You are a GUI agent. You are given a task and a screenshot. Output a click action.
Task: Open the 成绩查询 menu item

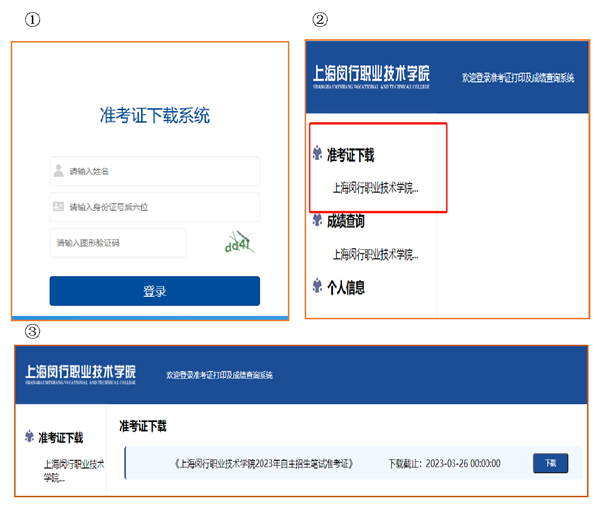coord(346,221)
